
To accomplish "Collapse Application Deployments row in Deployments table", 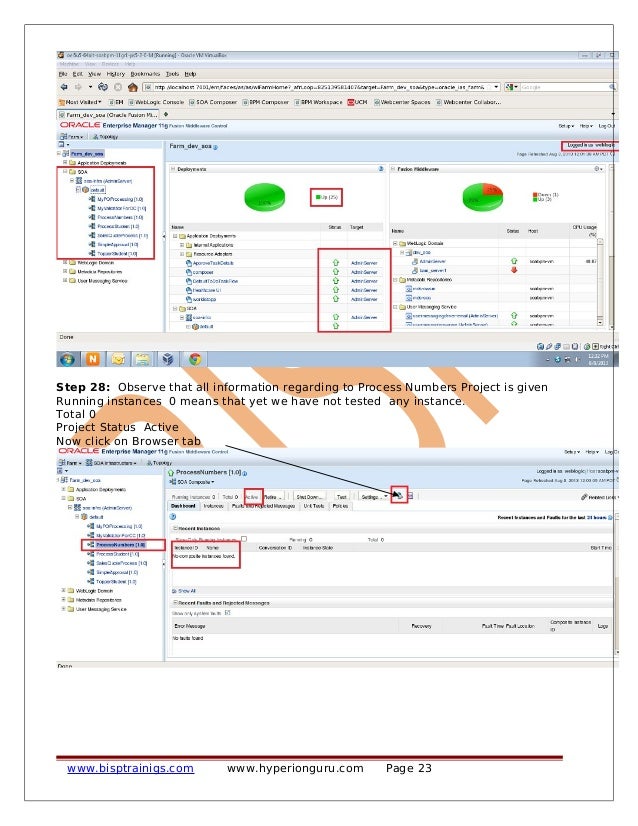I will pyautogui.click(x=175, y=236).
